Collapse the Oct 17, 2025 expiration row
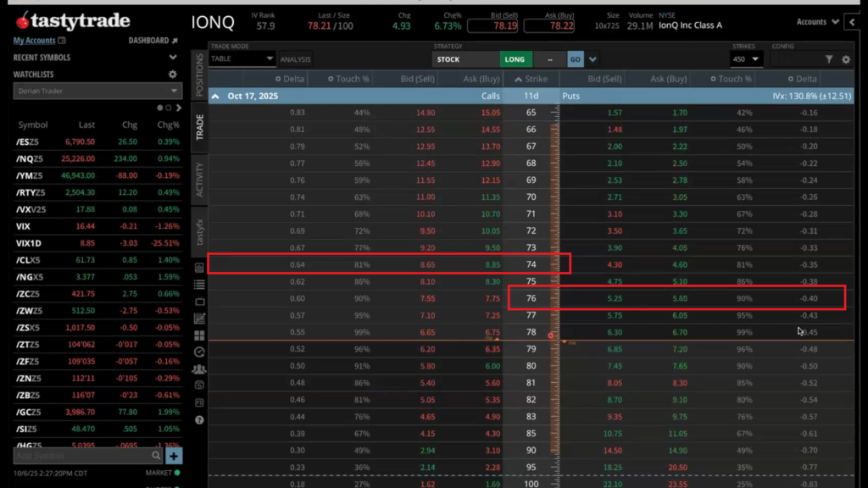 (215, 97)
